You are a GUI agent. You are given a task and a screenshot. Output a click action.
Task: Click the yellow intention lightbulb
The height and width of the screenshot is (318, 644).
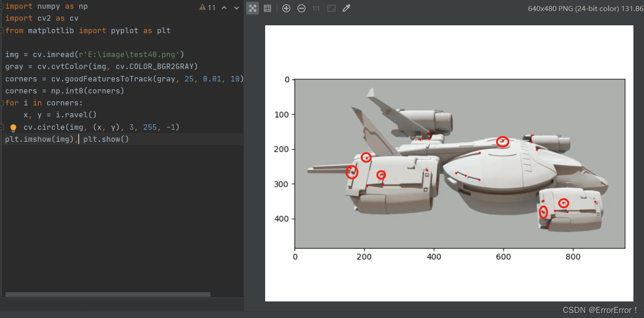pos(13,128)
